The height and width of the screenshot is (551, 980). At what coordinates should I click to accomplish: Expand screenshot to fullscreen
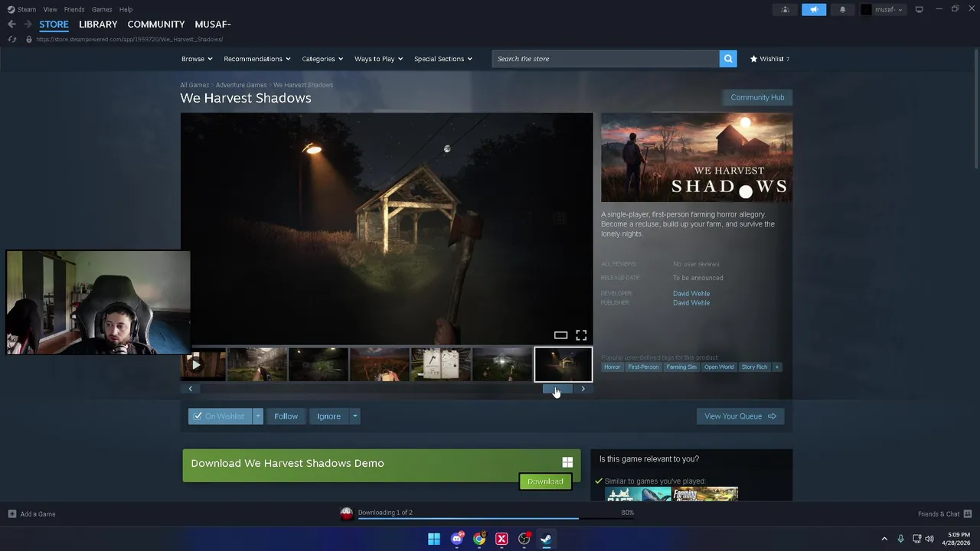point(581,335)
